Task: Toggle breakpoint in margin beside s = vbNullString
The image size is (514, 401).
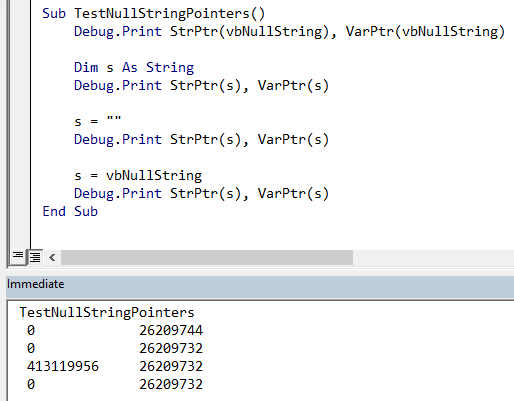Action: (20, 175)
